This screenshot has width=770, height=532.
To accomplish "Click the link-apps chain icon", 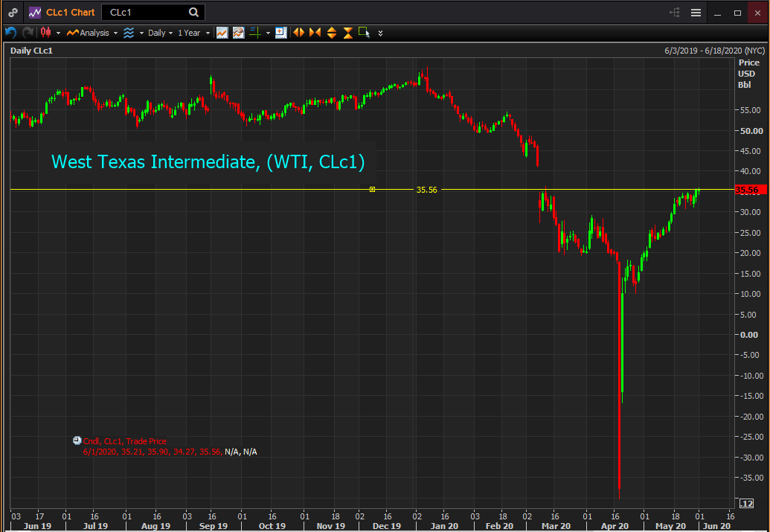I will point(13,13).
